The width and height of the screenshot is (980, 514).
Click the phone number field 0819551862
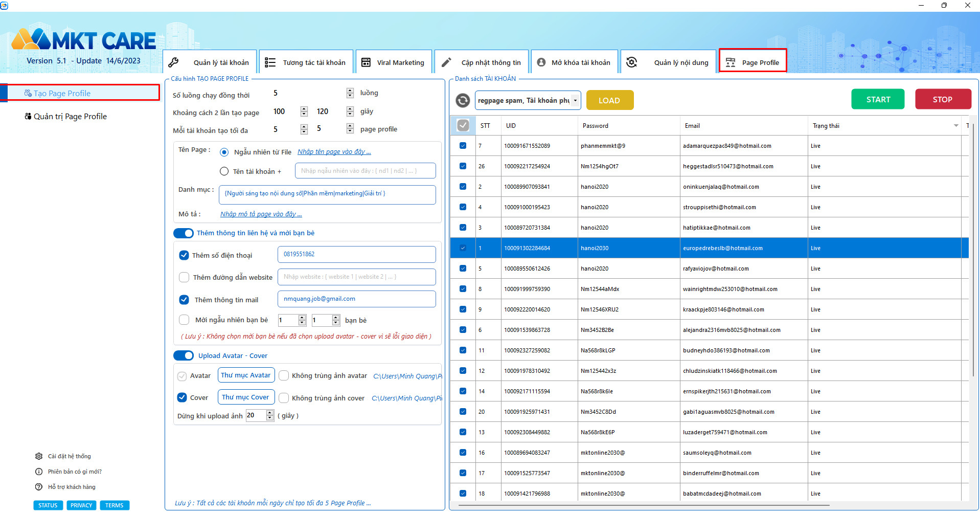356,254
